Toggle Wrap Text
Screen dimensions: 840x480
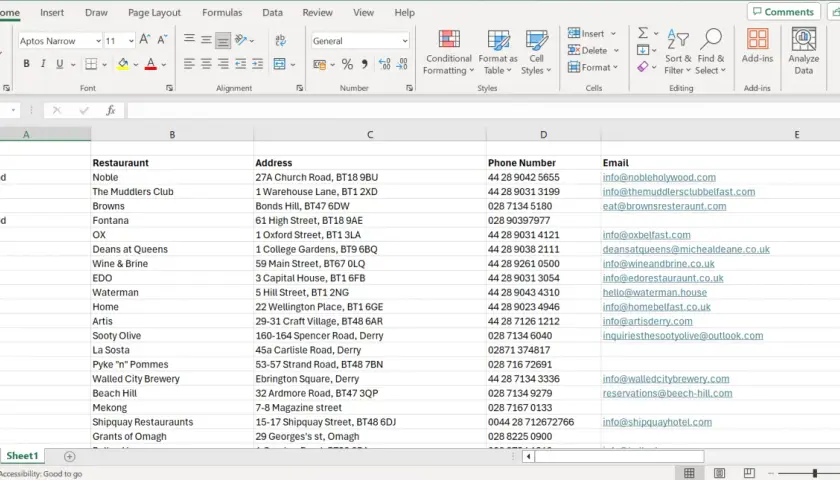280,40
